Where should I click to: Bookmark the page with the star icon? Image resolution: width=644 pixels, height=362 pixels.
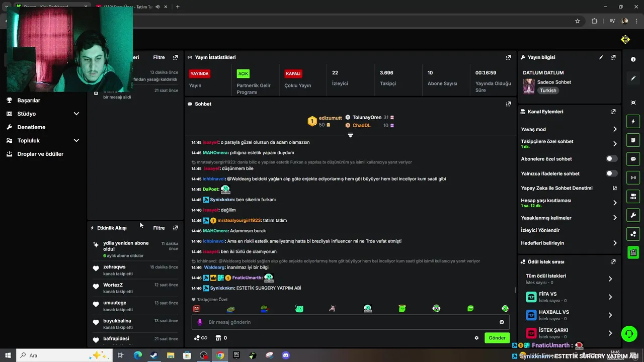pyautogui.click(x=578, y=21)
